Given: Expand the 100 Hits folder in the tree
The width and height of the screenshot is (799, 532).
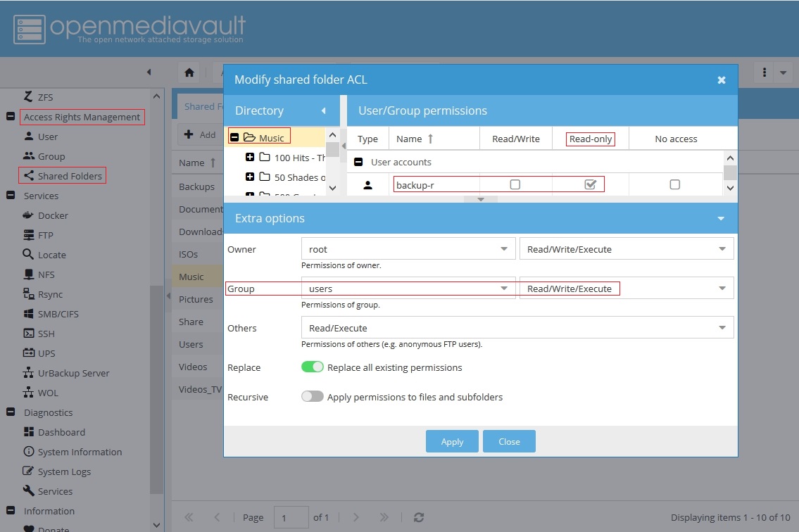Looking at the screenshot, I should (x=250, y=158).
